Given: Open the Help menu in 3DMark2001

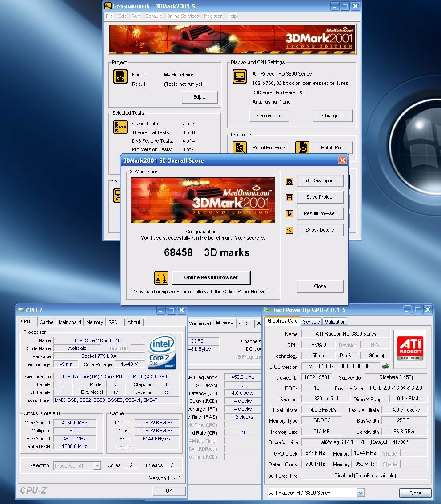Looking at the screenshot, I should point(232,16).
